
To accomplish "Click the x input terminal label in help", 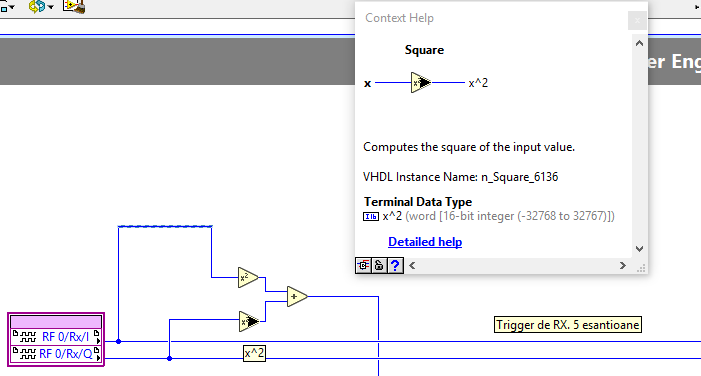I will (367, 84).
